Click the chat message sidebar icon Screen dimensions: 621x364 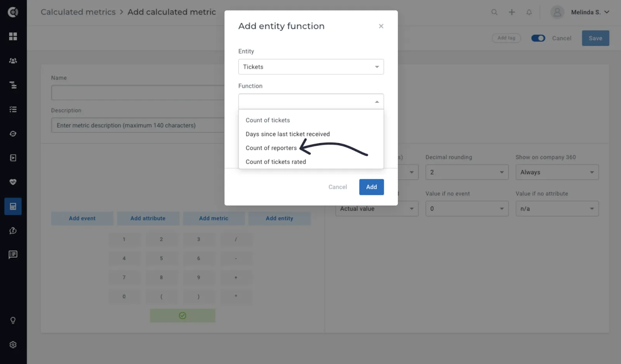click(x=13, y=255)
